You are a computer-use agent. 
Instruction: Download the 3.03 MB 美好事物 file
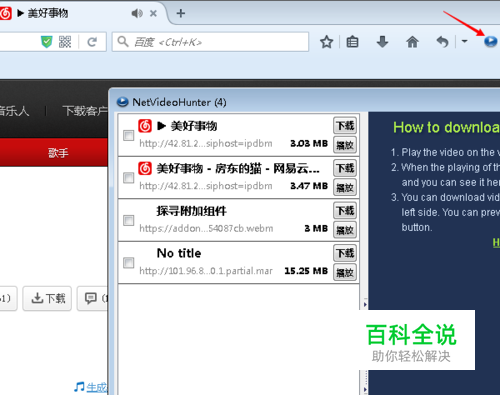pos(345,126)
